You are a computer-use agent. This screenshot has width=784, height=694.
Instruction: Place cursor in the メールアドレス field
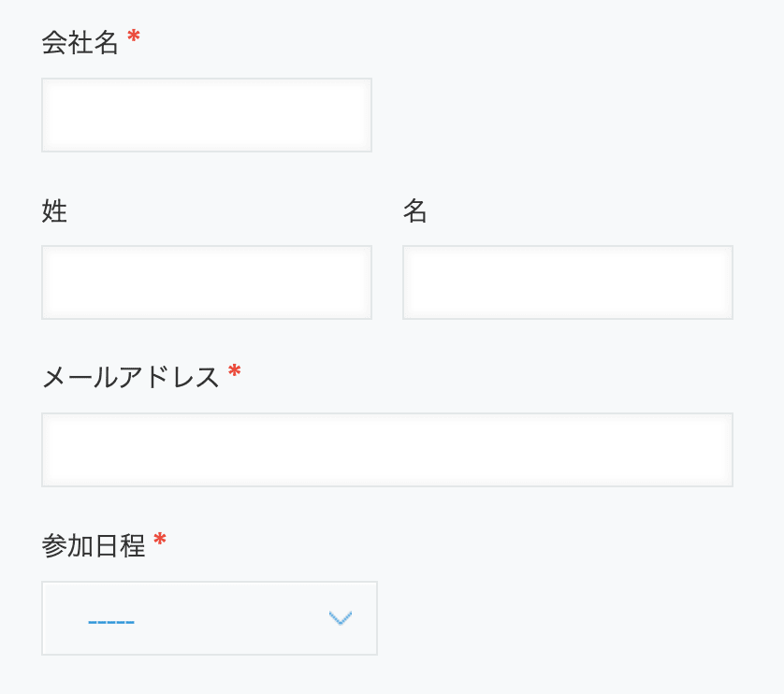[x=386, y=449]
